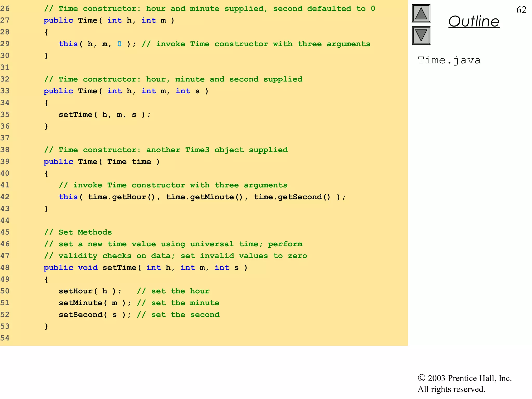Click line number 54
532x399 pixels.
[x=5, y=338]
